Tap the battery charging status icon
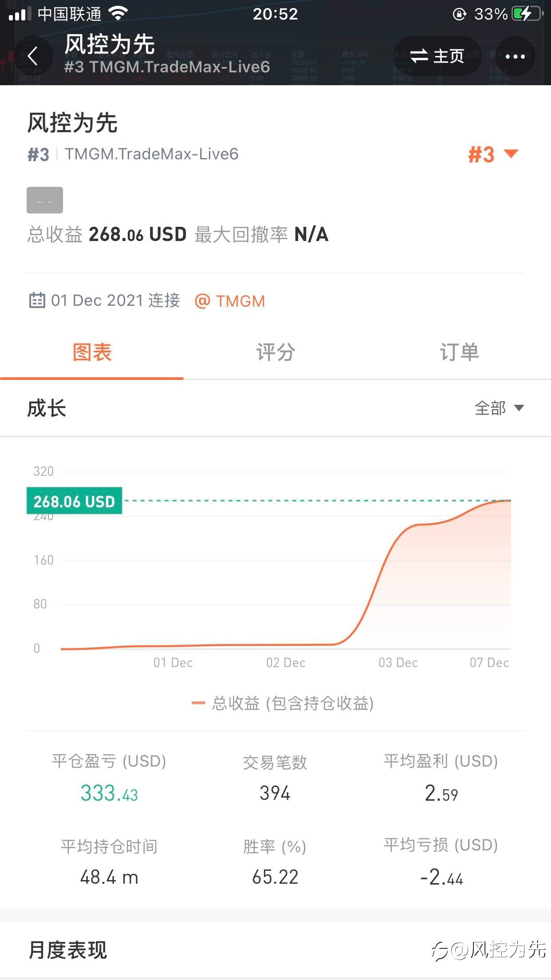 (x=527, y=14)
